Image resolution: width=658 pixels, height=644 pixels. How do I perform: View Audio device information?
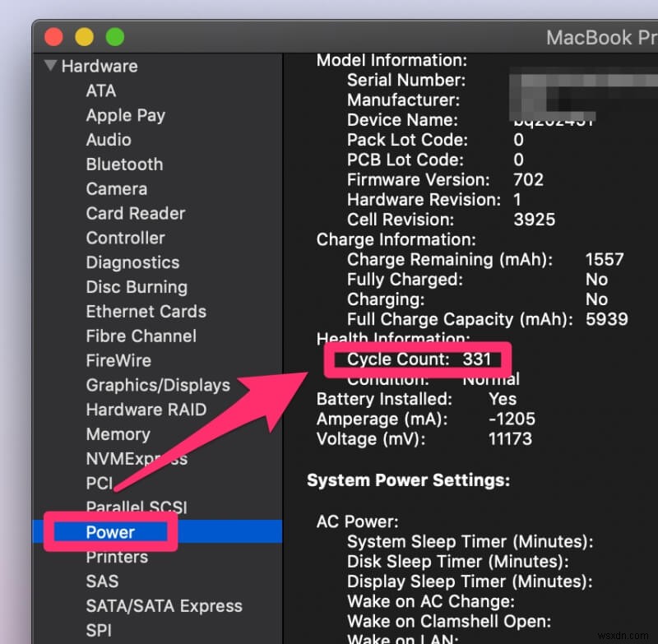pos(108,140)
